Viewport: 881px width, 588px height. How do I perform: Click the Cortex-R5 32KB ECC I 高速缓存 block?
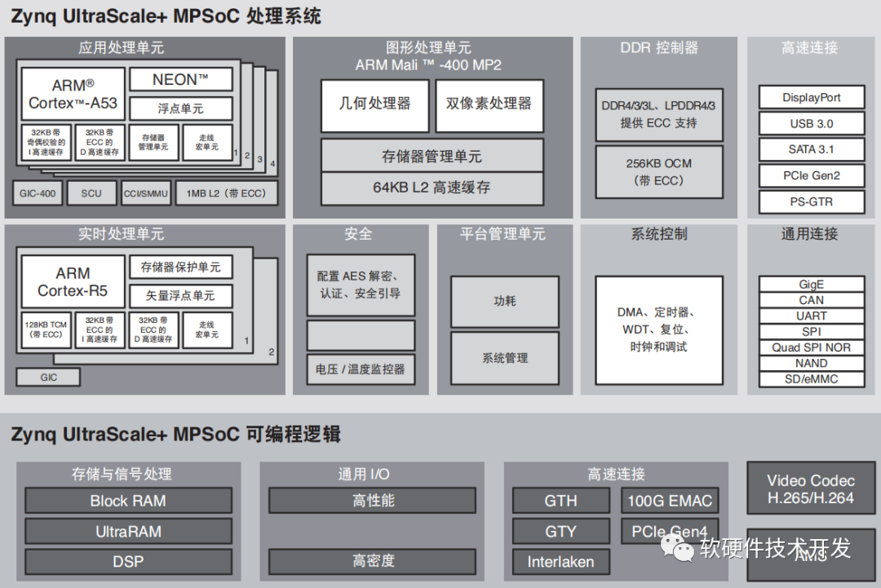pyautogui.click(x=100, y=330)
